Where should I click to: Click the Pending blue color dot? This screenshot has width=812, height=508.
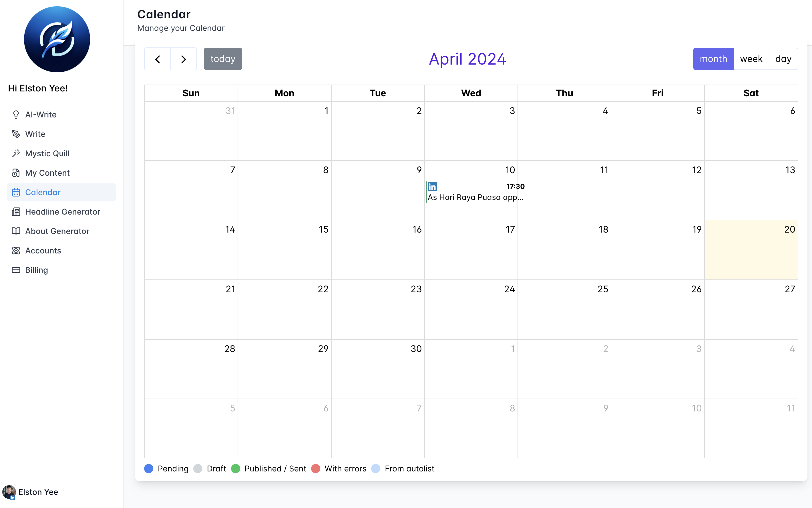(x=149, y=468)
